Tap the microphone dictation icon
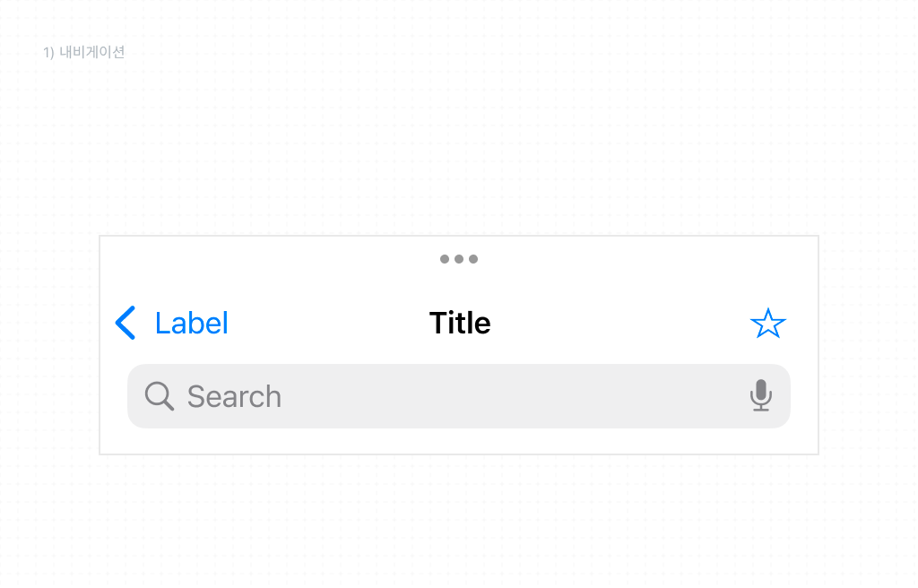 (x=760, y=395)
